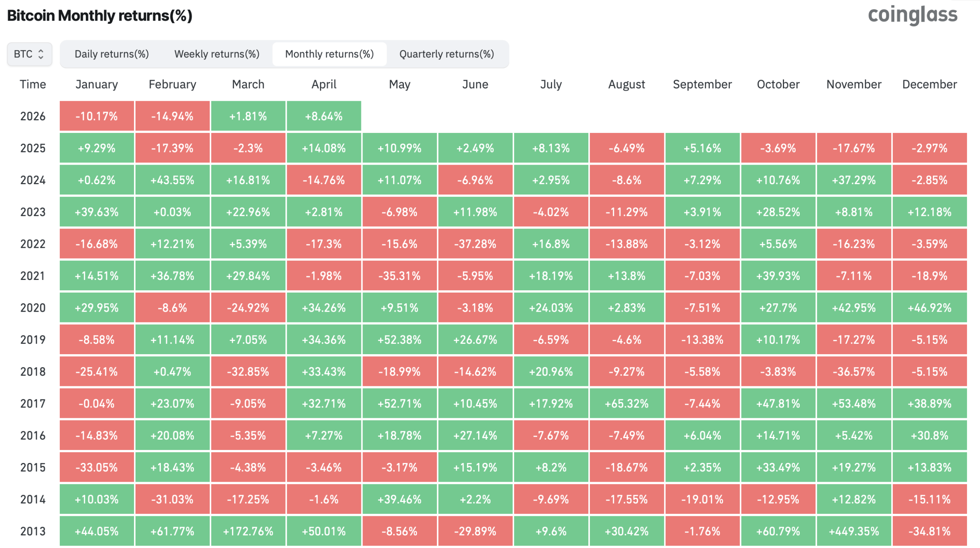Switch to Weekly returns(%) tab
The image size is (980, 548).
coord(217,54)
